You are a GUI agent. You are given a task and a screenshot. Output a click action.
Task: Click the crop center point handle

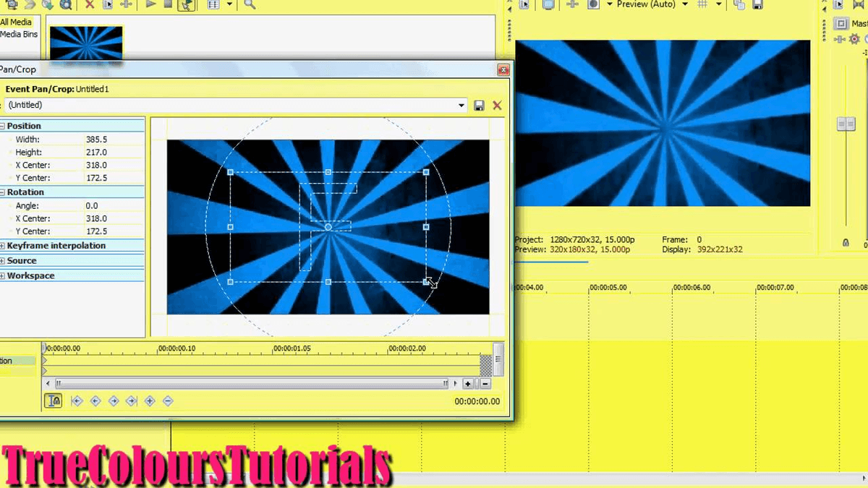pos(328,227)
